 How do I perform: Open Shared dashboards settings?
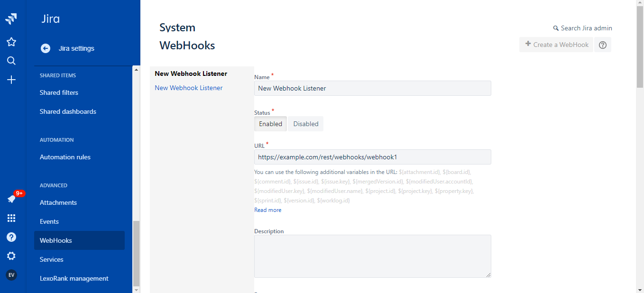(x=68, y=111)
